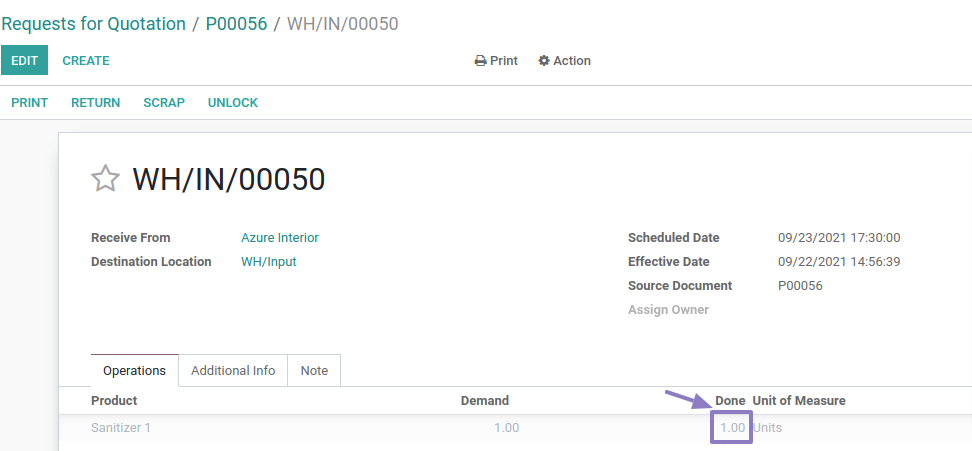Expand the Action gear menu

pos(564,61)
